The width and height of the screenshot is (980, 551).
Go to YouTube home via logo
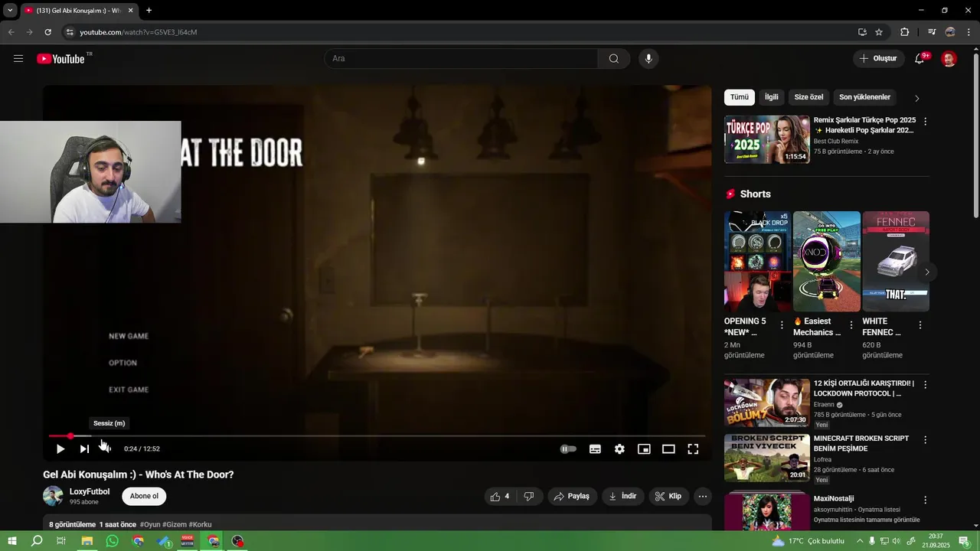point(60,59)
